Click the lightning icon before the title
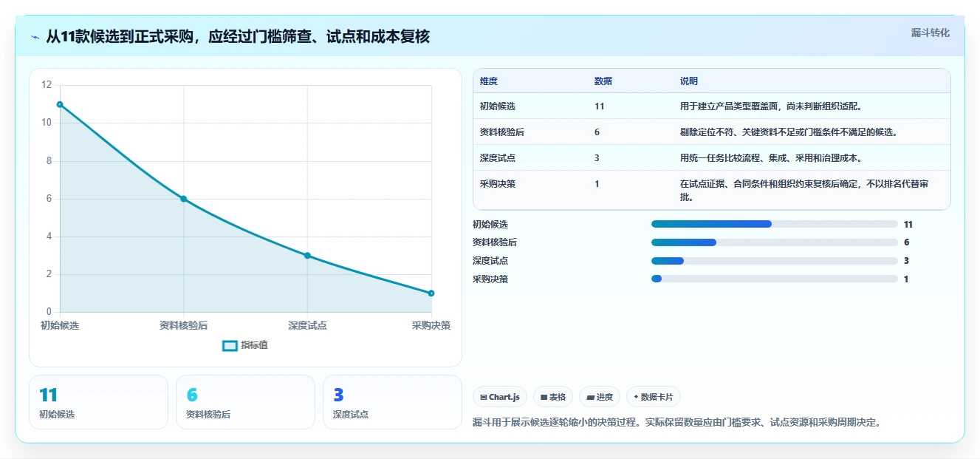This screenshot has height=459, width=980. tap(35, 37)
